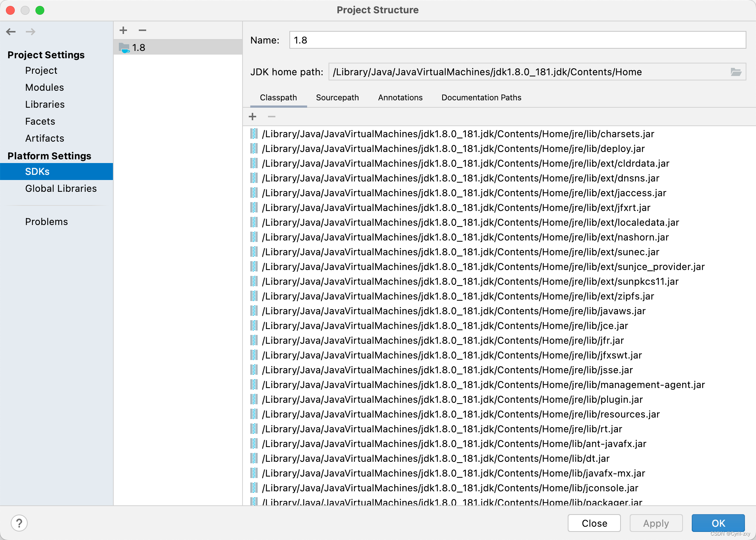The height and width of the screenshot is (540, 756).
Task: Click the back navigation arrow
Action: (11, 32)
